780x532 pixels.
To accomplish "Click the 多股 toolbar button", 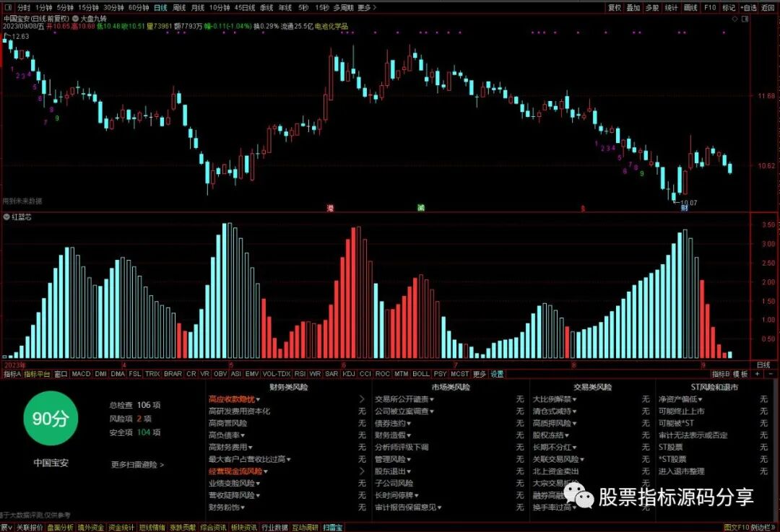I will coord(652,7).
